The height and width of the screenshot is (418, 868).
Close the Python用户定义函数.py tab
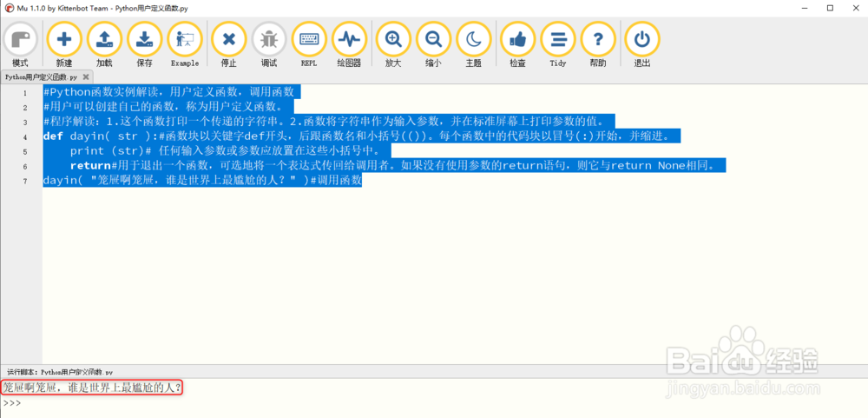86,77
